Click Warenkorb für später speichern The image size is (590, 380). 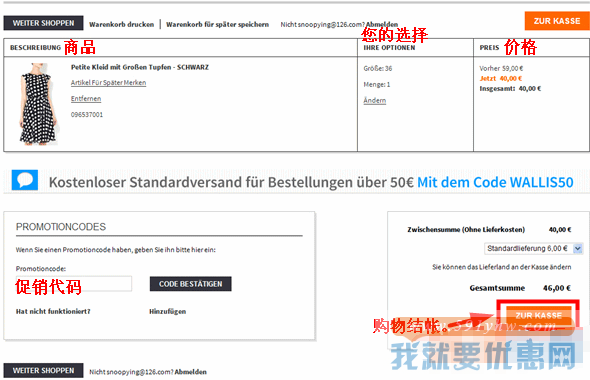coord(217,24)
